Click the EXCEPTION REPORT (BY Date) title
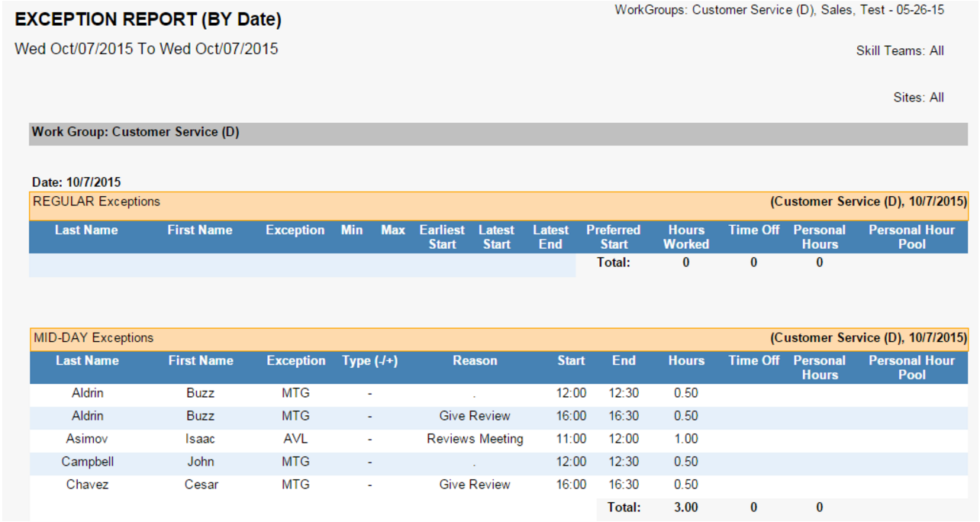Viewport: 980px width, 522px height. tap(148, 20)
